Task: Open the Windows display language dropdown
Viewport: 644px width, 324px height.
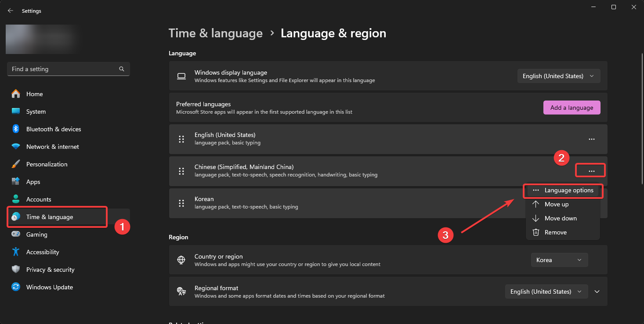Action: (559, 76)
